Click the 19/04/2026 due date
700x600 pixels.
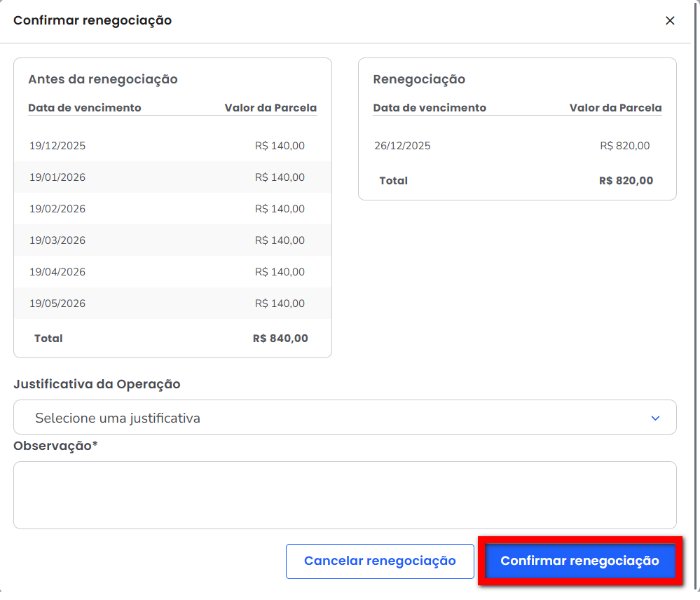point(57,272)
